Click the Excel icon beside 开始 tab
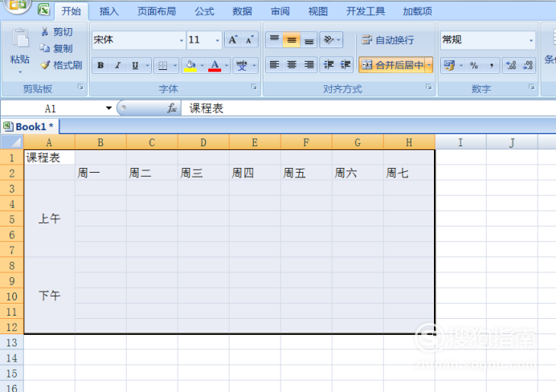The image size is (556, 392). tap(43, 10)
